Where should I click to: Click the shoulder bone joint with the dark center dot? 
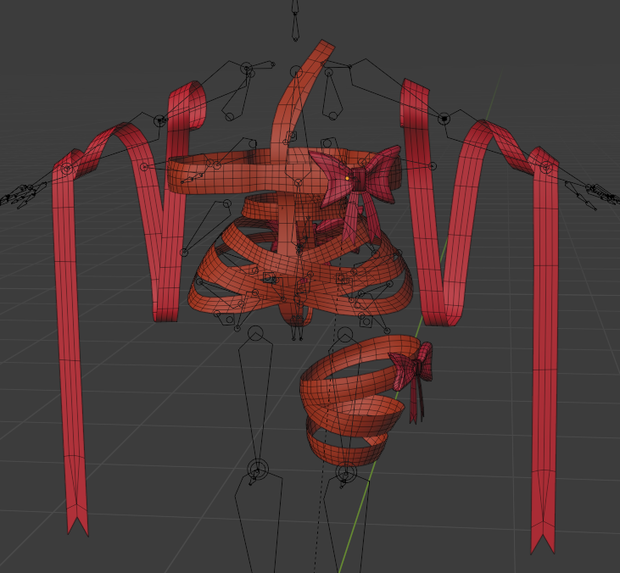click(x=444, y=118)
